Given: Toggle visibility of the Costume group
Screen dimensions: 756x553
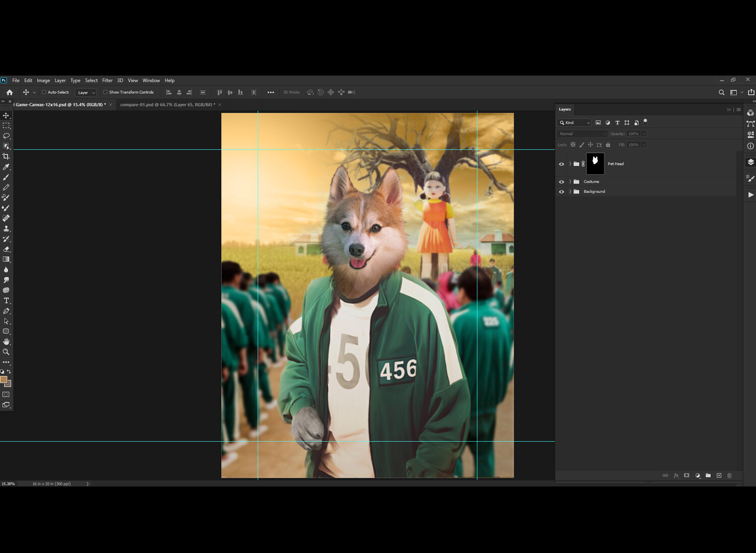Looking at the screenshot, I should tap(561, 181).
